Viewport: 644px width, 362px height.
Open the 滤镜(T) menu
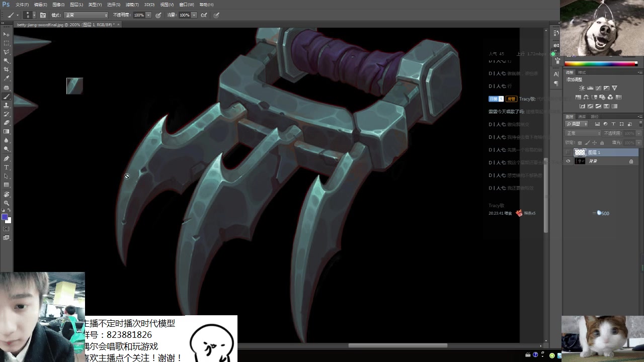pos(132,5)
